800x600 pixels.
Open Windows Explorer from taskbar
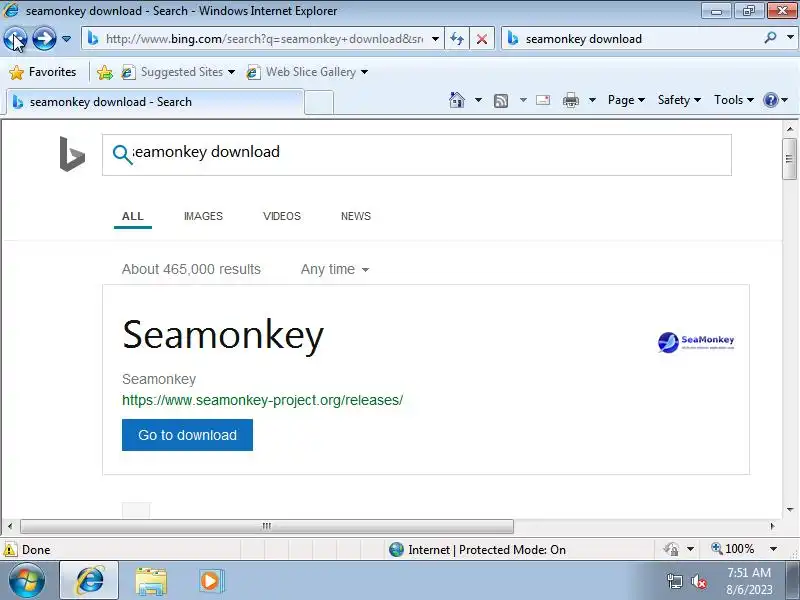pyautogui.click(x=151, y=582)
